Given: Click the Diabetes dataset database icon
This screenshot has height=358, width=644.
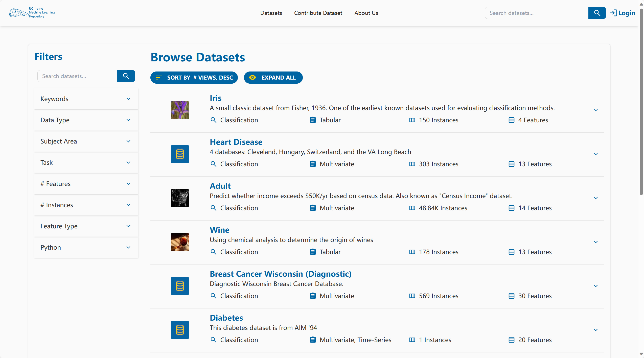Looking at the screenshot, I should click(180, 330).
